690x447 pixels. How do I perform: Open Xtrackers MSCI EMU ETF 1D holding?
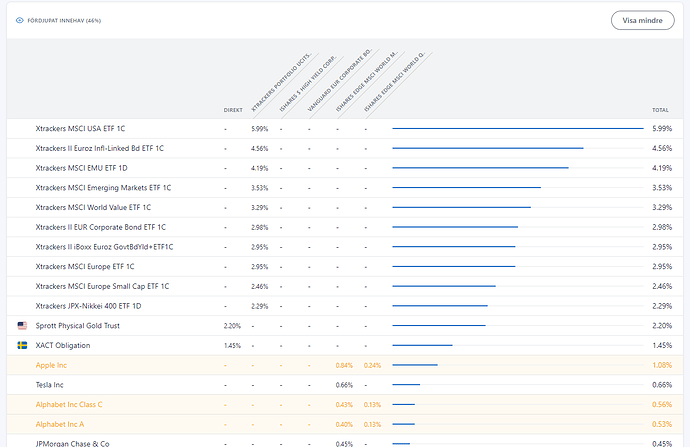tap(81, 168)
